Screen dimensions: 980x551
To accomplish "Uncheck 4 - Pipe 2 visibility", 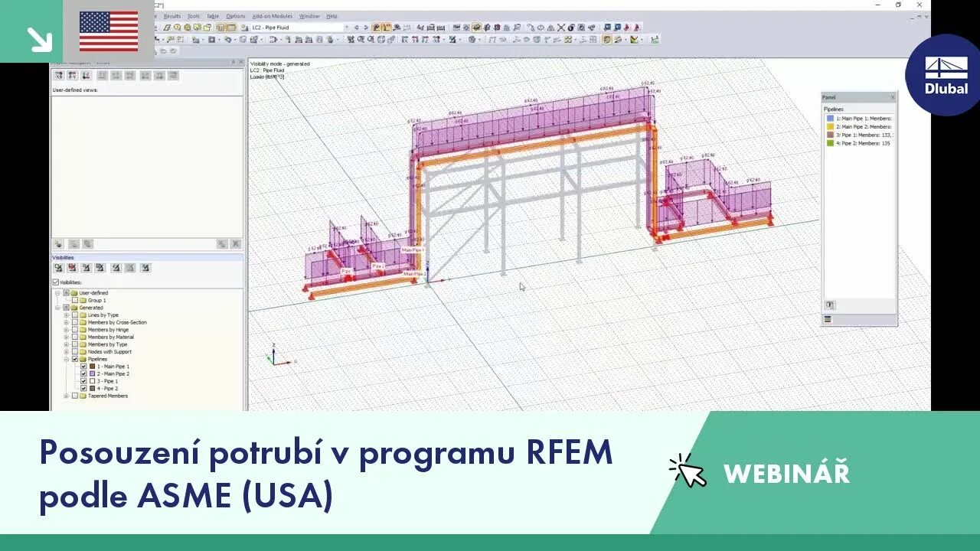I will [83, 389].
